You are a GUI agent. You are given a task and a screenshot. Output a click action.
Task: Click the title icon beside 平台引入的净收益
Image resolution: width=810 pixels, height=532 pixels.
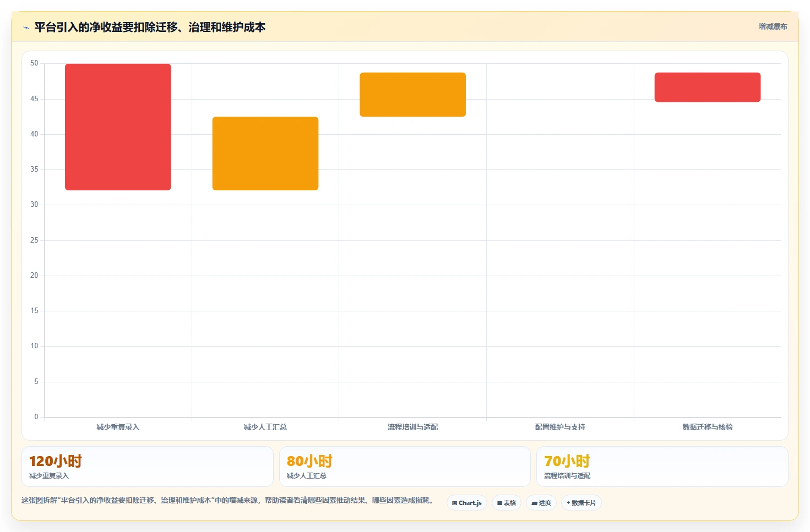tap(26, 28)
